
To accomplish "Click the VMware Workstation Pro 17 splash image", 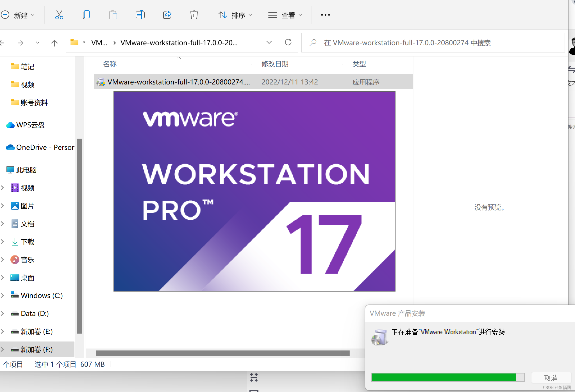I will pos(254,191).
